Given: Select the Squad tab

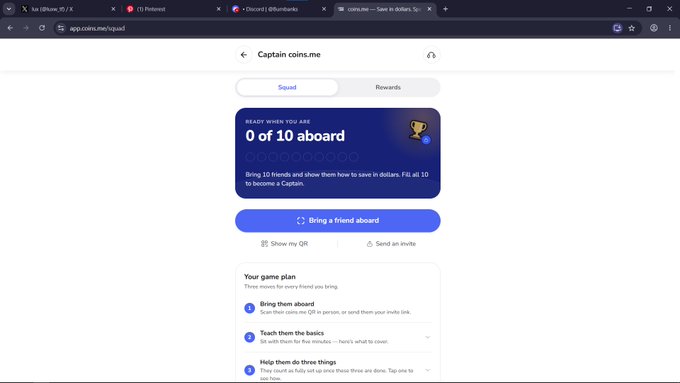Looking at the screenshot, I should tap(287, 87).
